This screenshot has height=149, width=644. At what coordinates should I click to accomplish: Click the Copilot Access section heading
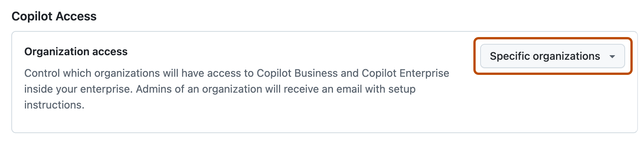(54, 16)
